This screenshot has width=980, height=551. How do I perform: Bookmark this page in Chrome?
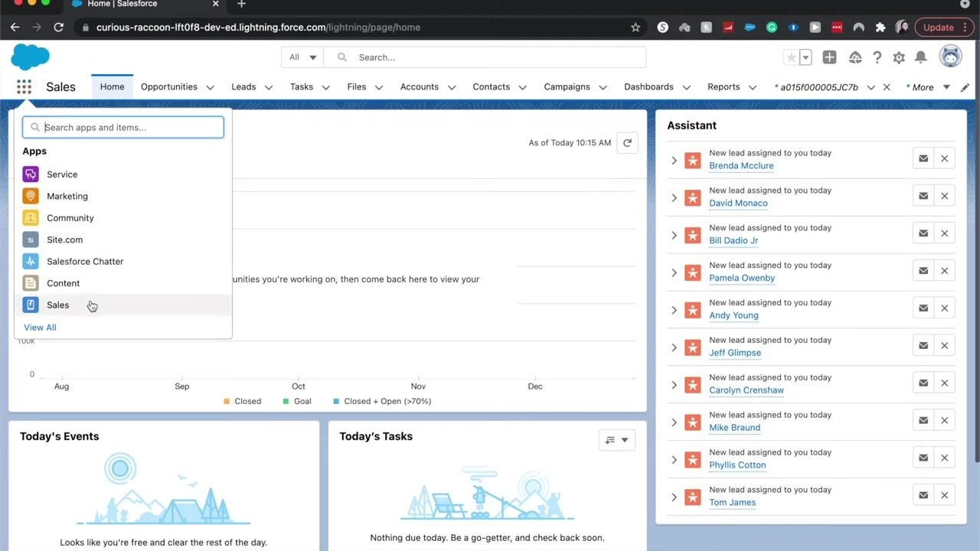[x=635, y=28]
